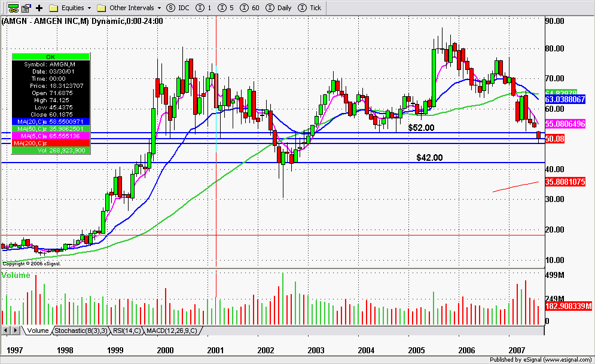Click the plus add icon

(39, 8)
